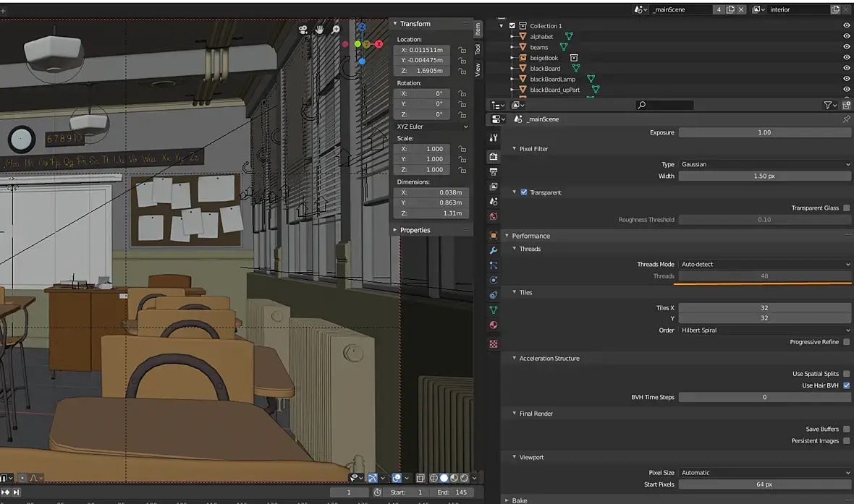
Task: Open the Output properties printer icon
Action: [494, 172]
